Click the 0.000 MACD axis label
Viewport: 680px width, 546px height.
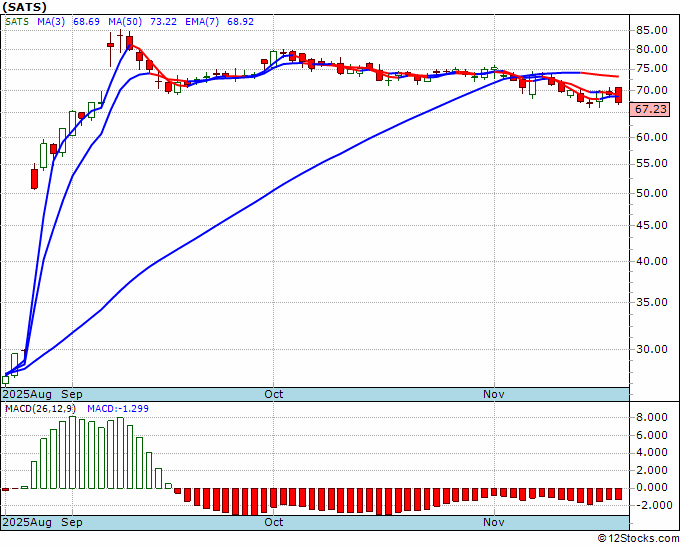pyautogui.click(x=654, y=488)
